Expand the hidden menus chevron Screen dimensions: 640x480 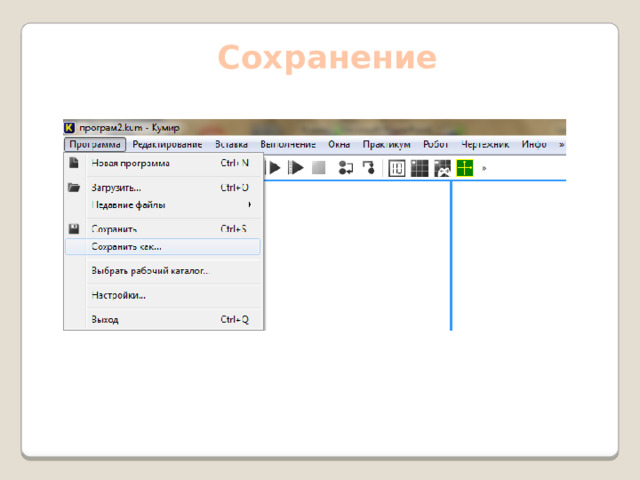pos(562,144)
